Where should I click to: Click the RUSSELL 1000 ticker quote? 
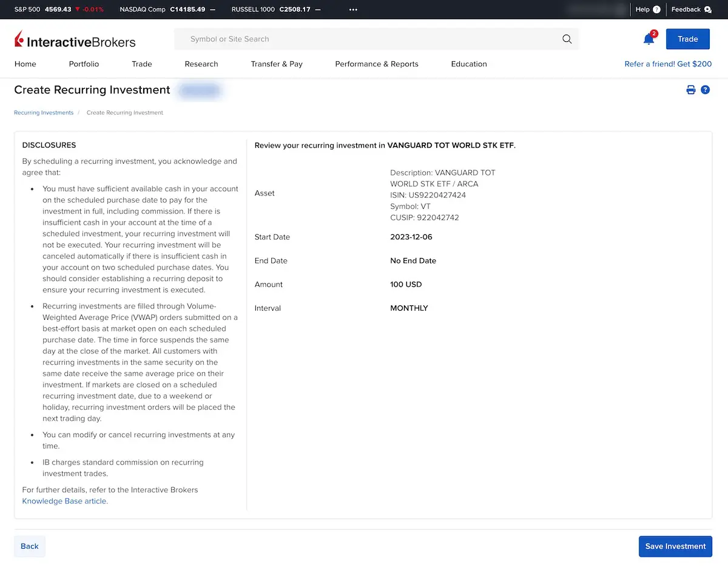(277, 10)
